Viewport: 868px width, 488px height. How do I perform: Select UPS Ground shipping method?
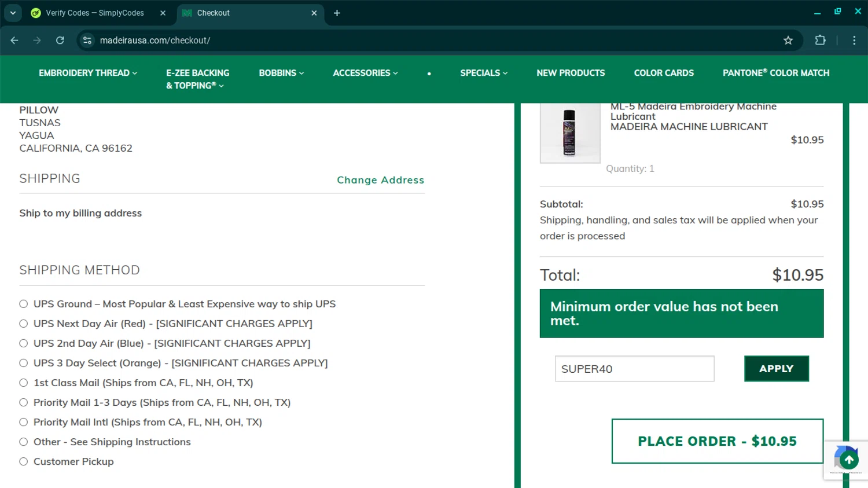tap(24, 304)
